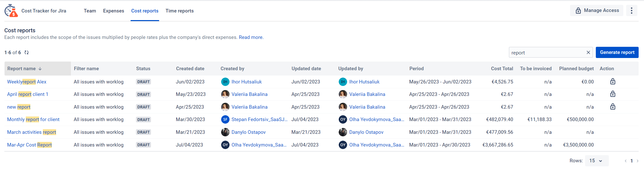The image size is (644, 175).
Task: Click Ihor Hutsaliuk avatar in Updated by column
Action: tap(343, 82)
